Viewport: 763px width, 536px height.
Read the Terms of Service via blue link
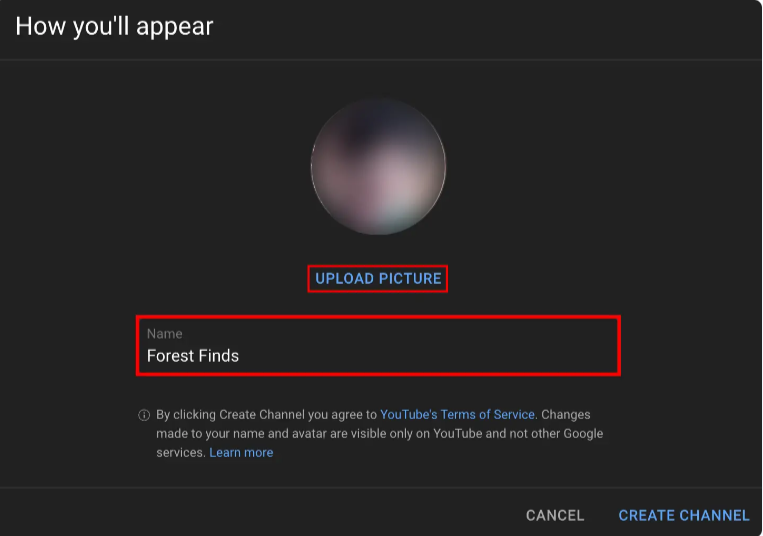[457, 414]
